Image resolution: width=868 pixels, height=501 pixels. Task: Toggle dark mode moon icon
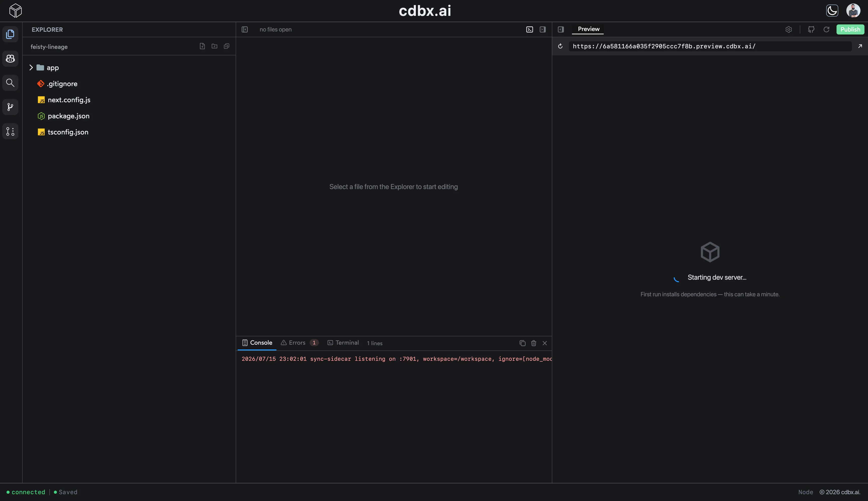tap(832, 11)
